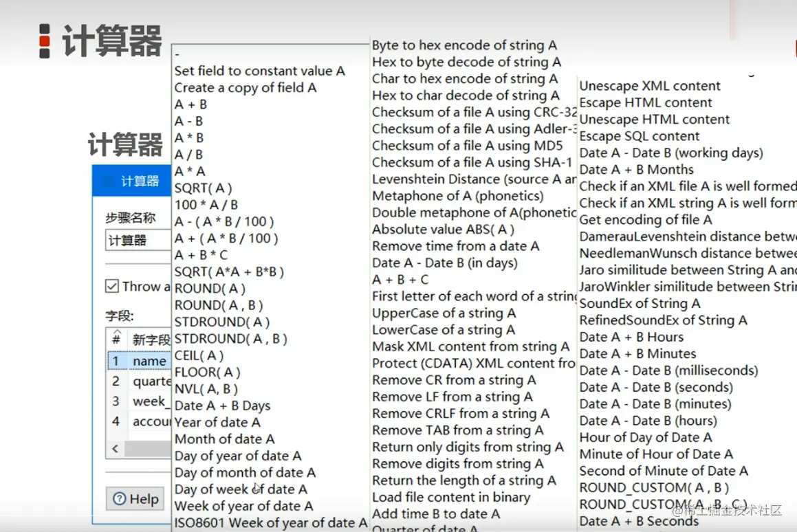797x532 pixels.
Task: Select 'Date A + B Hours' option
Action: (632, 337)
